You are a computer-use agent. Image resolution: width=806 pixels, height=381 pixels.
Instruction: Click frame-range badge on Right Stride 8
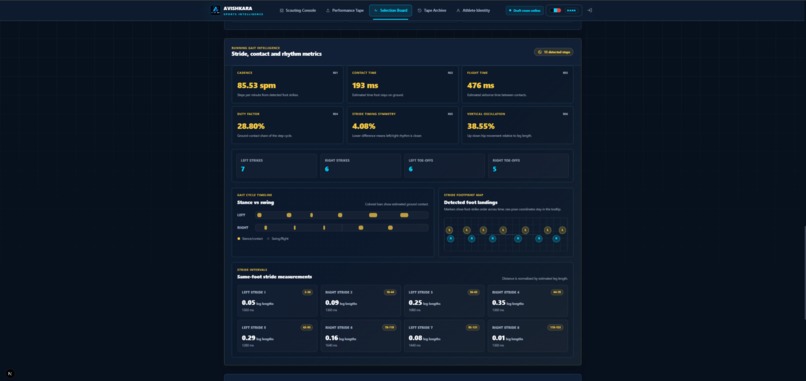click(x=556, y=327)
